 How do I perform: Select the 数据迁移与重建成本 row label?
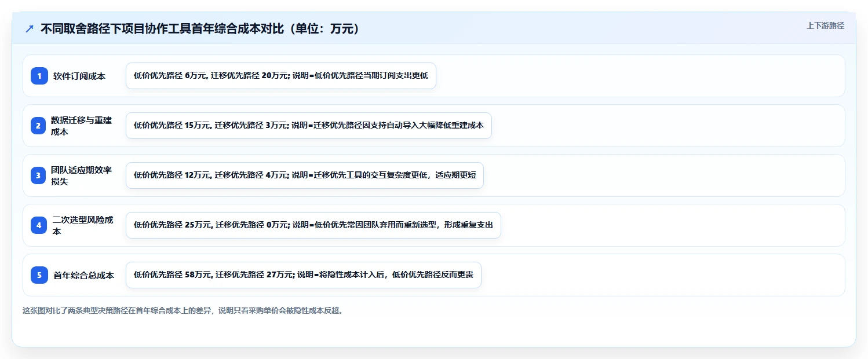point(81,126)
